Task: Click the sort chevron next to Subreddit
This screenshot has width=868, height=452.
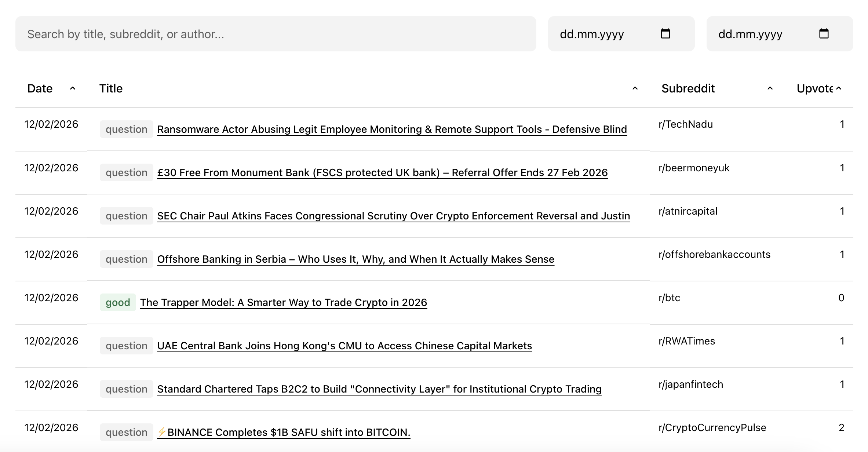Action: tap(770, 89)
